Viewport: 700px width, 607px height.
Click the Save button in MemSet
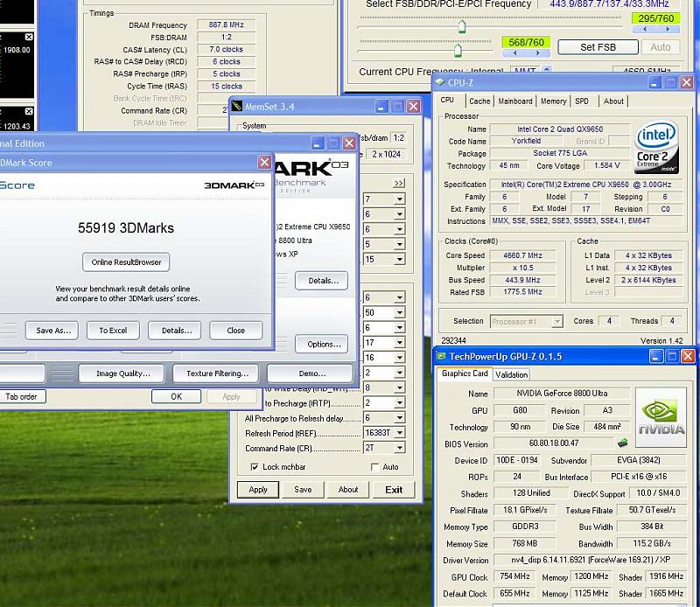pos(303,490)
